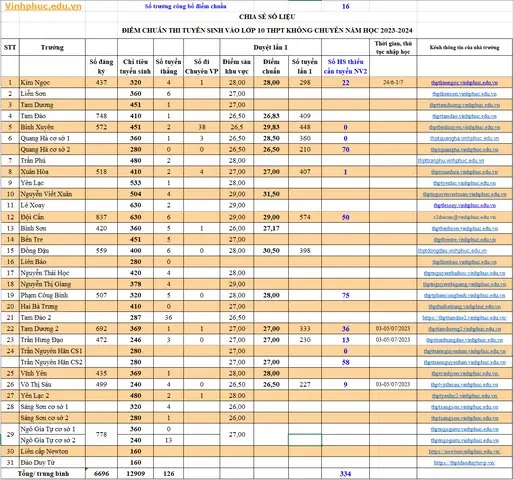Select the '24/6-1/7' enrollment date cell
The height and width of the screenshot is (480, 513).
[393, 82]
